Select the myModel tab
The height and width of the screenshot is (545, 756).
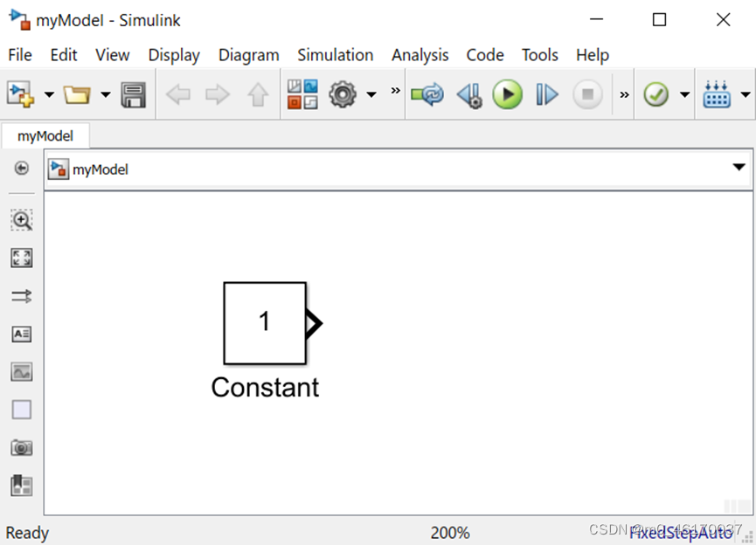tap(45, 136)
